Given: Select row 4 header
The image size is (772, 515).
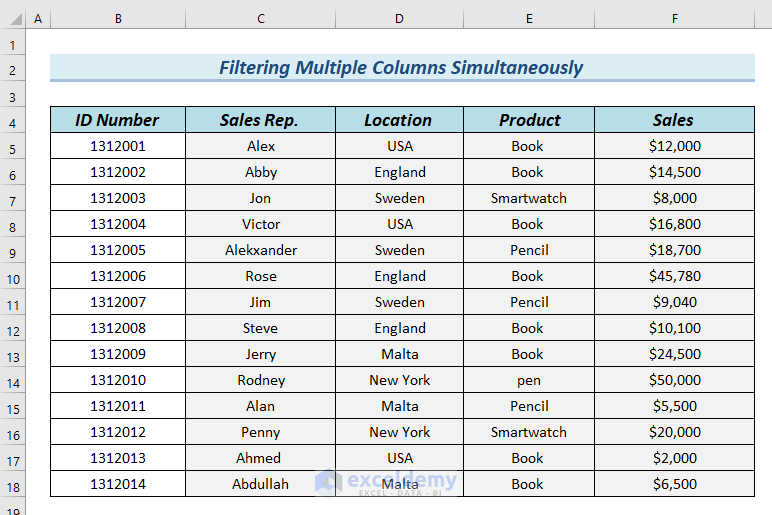Looking at the screenshot, I should (12, 122).
